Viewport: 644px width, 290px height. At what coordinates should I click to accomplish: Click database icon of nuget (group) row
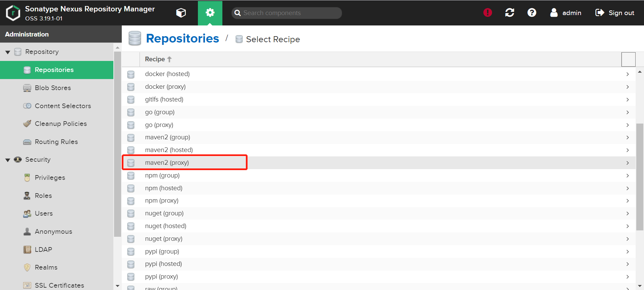pyautogui.click(x=131, y=213)
